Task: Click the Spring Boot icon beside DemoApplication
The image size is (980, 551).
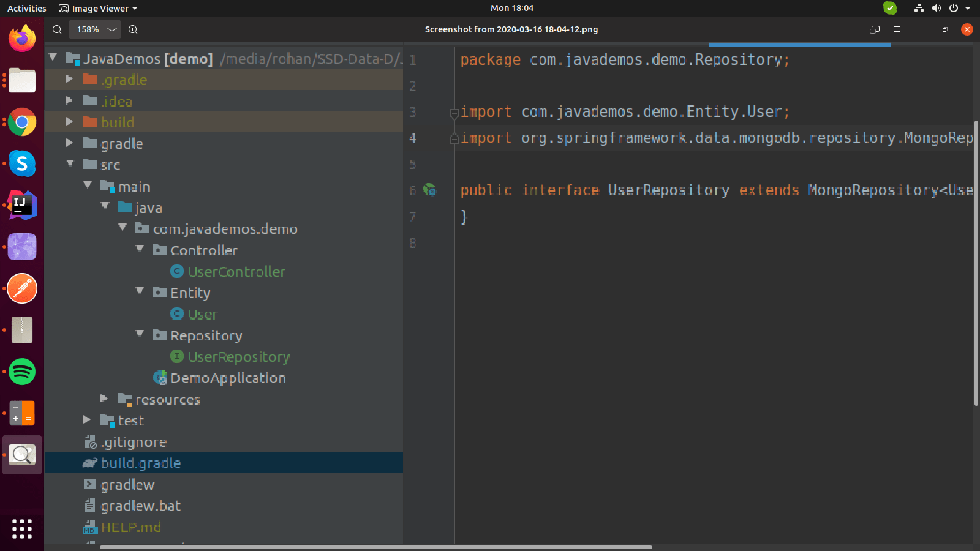Action: [160, 378]
